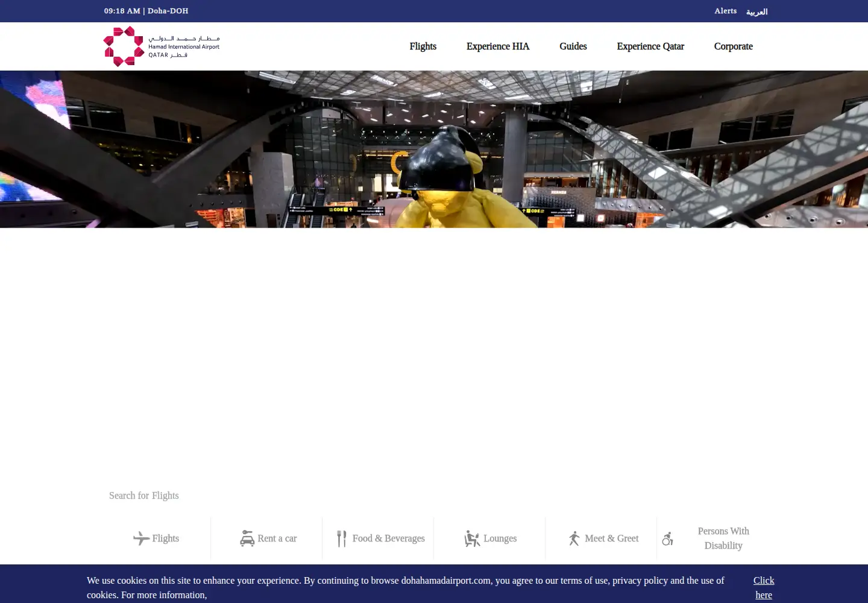Open the Experience Qatar menu
The height and width of the screenshot is (603, 868).
pos(650,46)
